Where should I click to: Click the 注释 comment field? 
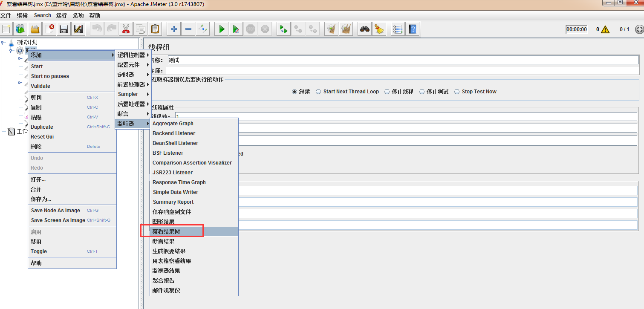click(403, 71)
